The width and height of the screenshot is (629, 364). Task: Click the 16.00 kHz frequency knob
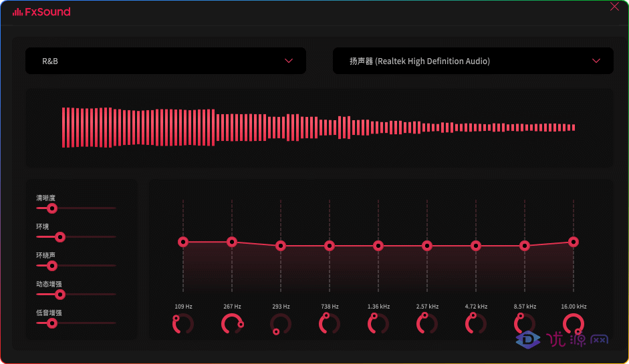[574, 324]
